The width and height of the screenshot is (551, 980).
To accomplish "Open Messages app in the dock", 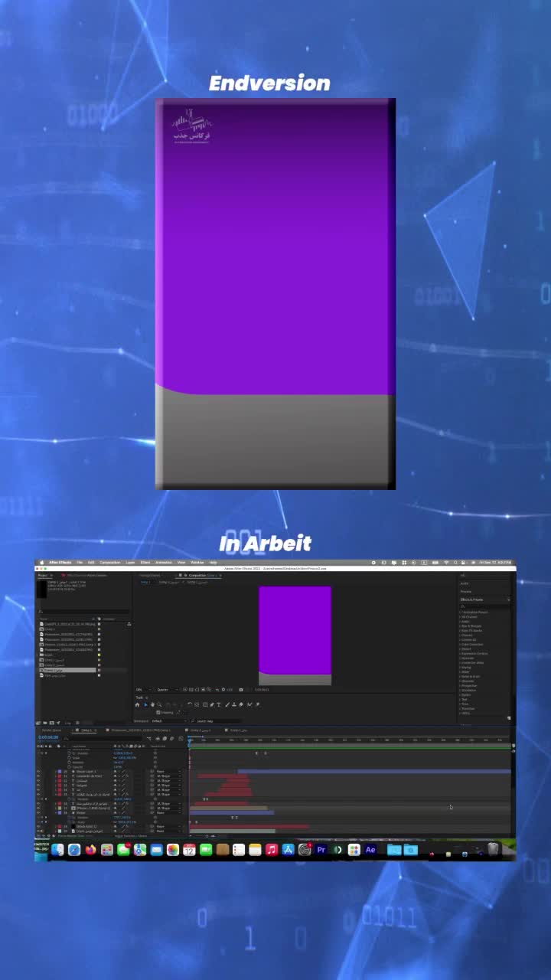I will (124, 850).
